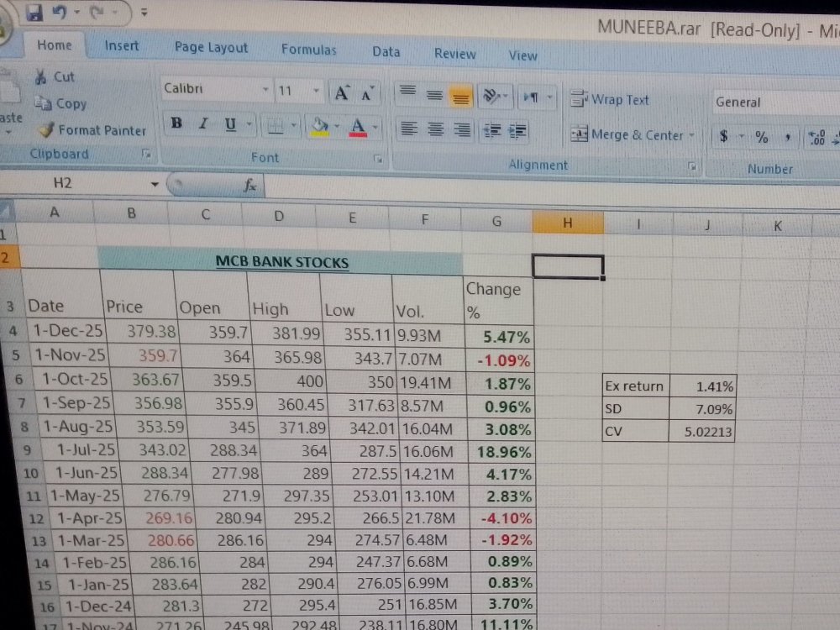Click the Decrease Font Size icon

[367, 94]
